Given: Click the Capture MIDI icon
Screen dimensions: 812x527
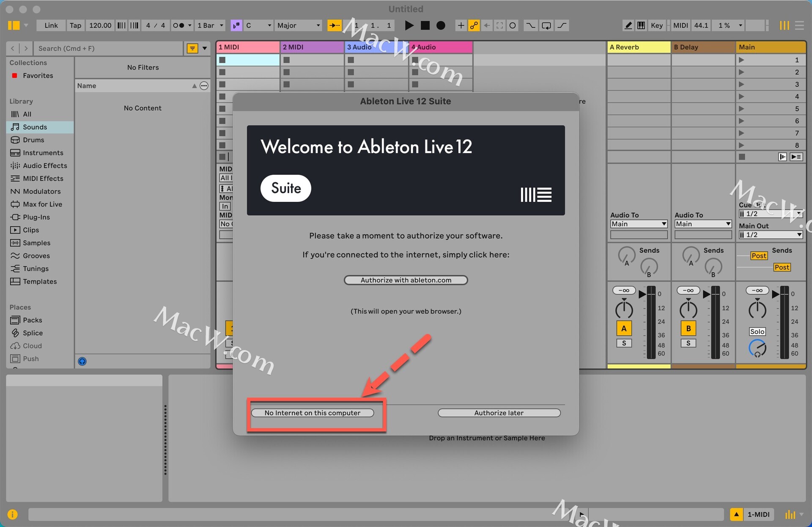Looking at the screenshot, I should click(499, 25).
